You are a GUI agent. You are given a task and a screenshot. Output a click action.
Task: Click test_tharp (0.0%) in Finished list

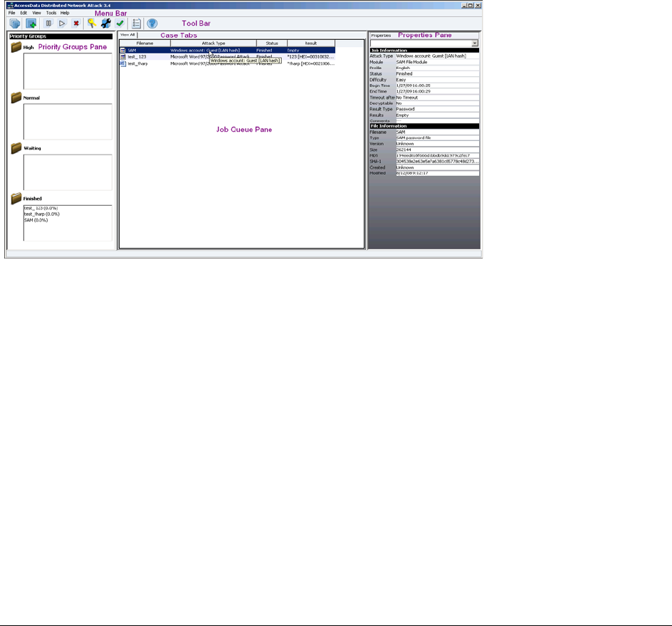tap(42, 214)
